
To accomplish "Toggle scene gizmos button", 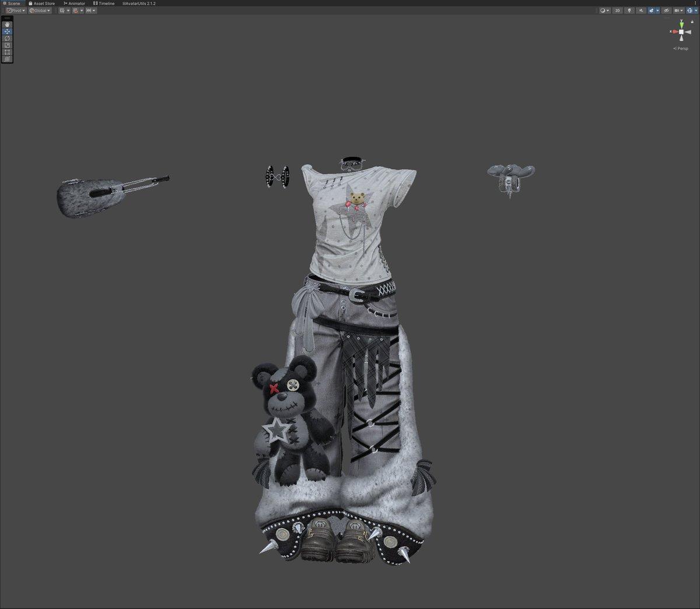I will click(689, 10).
